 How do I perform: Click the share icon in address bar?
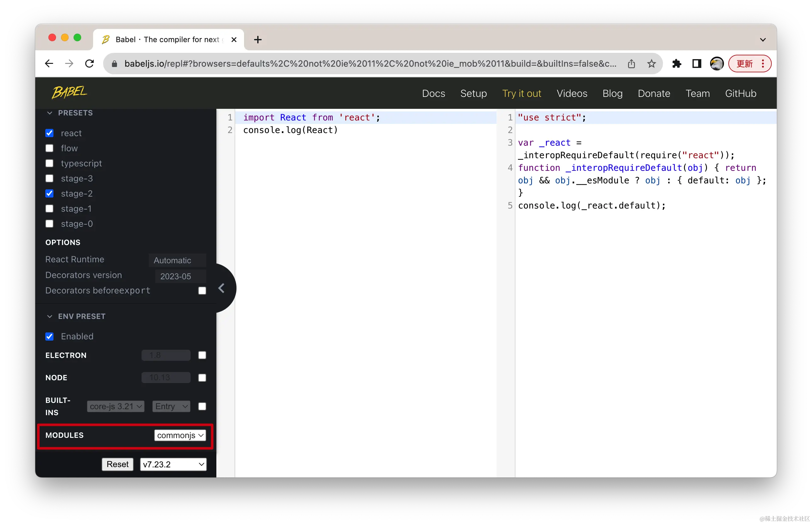pos(631,64)
